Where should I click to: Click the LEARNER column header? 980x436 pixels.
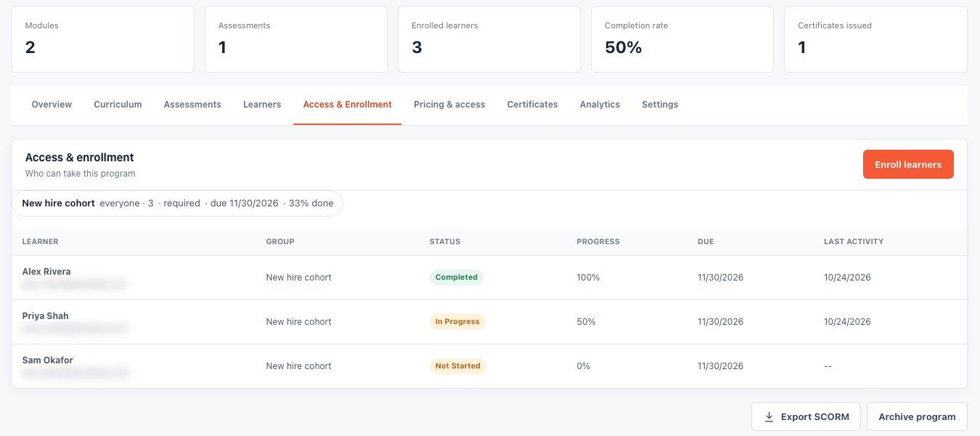(41, 241)
